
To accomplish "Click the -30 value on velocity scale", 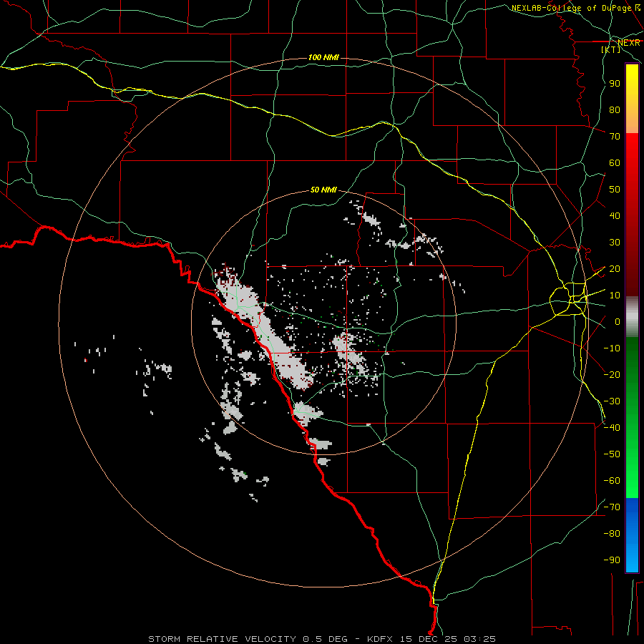I will coord(612,401).
